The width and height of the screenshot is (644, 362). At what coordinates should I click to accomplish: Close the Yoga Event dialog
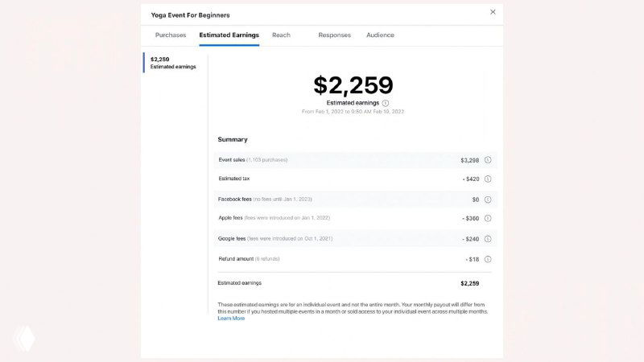point(493,12)
